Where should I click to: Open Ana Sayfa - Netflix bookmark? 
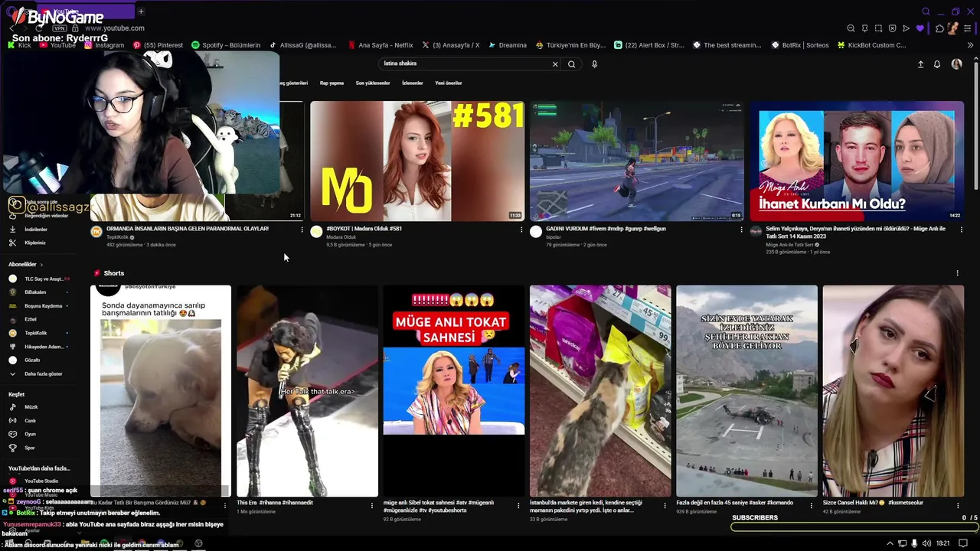380,45
